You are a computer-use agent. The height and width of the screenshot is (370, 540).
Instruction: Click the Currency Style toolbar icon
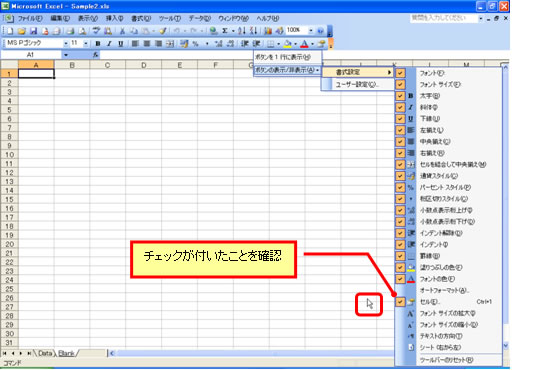coord(184,44)
